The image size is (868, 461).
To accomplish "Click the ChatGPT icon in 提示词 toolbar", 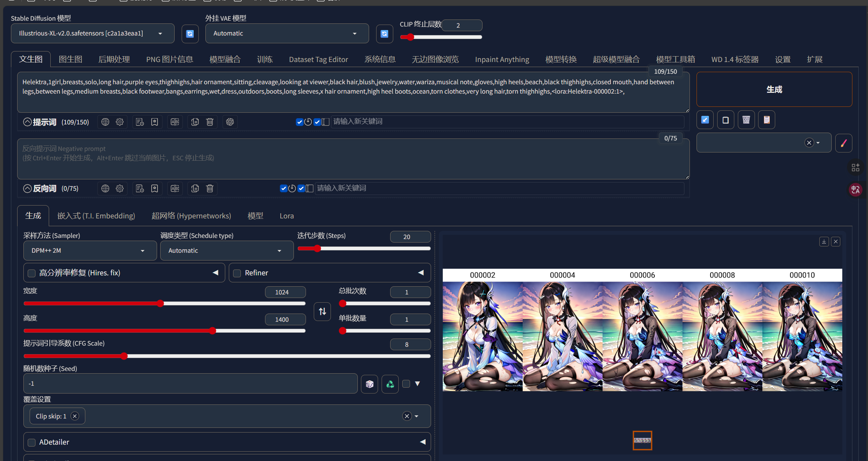I will 230,122.
